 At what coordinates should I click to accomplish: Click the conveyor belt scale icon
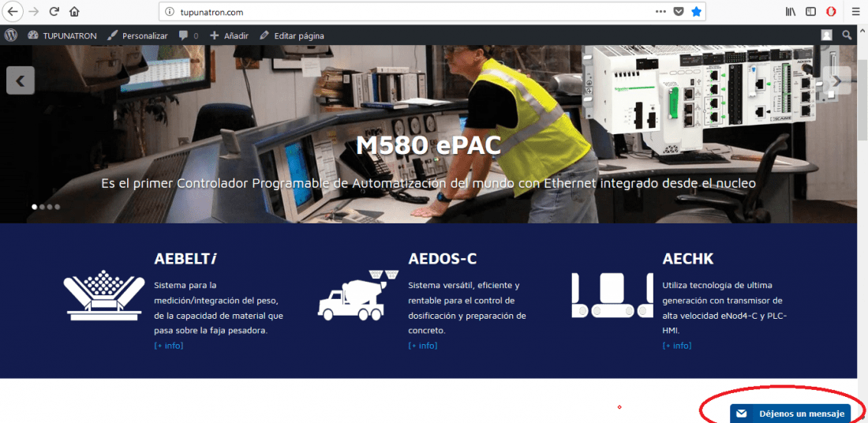(104, 295)
